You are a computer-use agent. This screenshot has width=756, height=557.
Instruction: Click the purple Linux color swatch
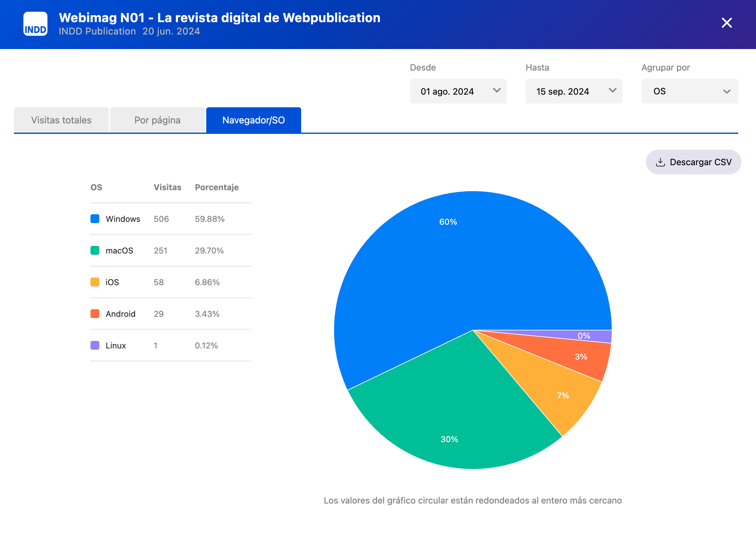95,346
